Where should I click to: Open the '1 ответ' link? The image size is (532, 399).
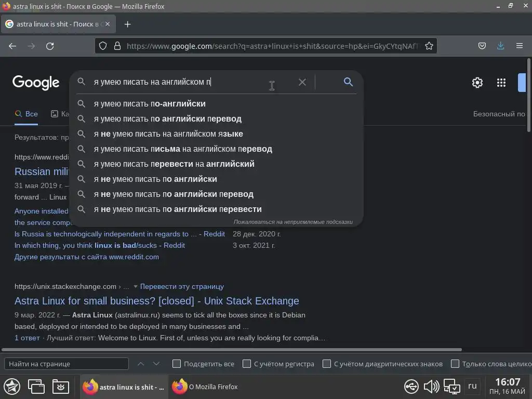point(27,338)
